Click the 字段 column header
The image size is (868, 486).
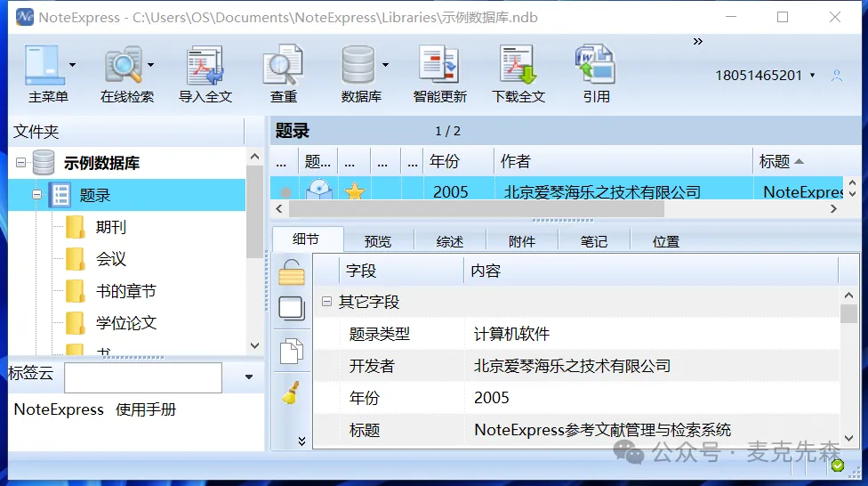pos(401,271)
